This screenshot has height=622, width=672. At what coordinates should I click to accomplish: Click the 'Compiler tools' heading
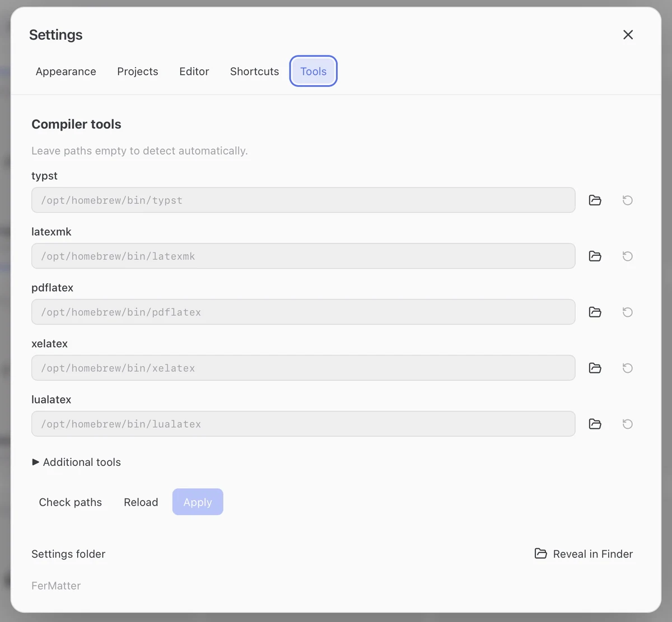point(76,124)
